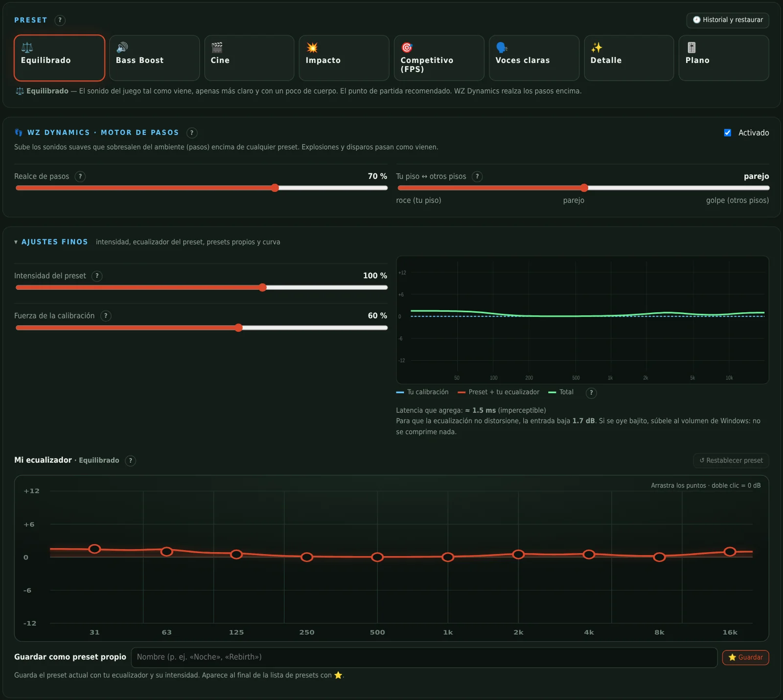Click Restablecer preset button
783x700 pixels.
731,461
